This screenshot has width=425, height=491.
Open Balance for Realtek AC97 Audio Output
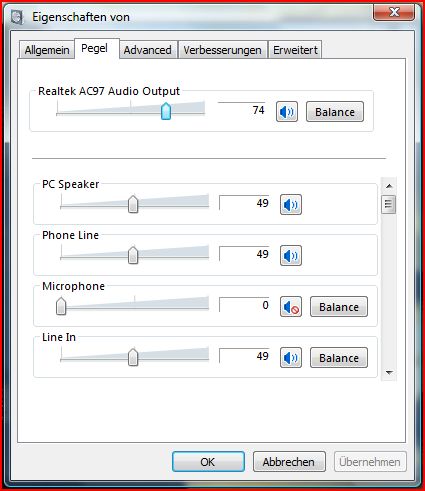335,112
